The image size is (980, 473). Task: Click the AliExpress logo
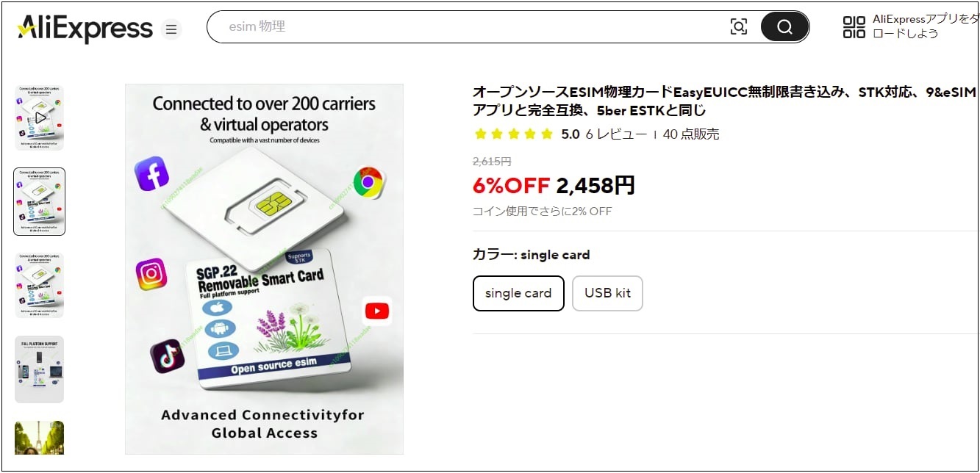point(85,29)
